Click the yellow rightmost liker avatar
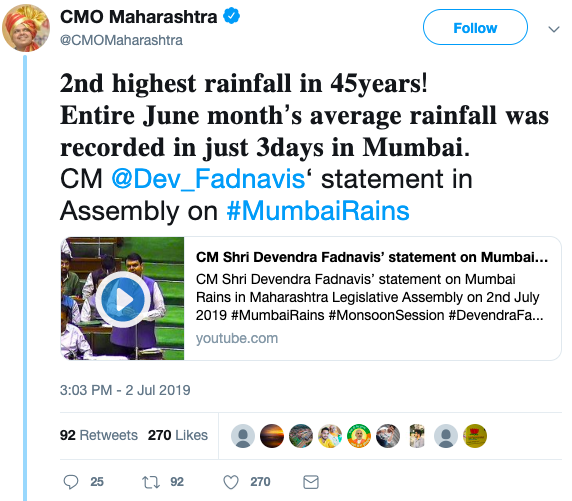The height and width of the screenshot is (501, 572). [475, 436]
